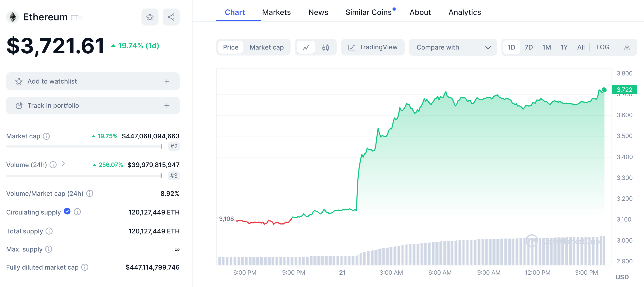The width and height of the screenshot is (644, 287).
Task: Switch to candlestick chart icon
Action: 325,47
